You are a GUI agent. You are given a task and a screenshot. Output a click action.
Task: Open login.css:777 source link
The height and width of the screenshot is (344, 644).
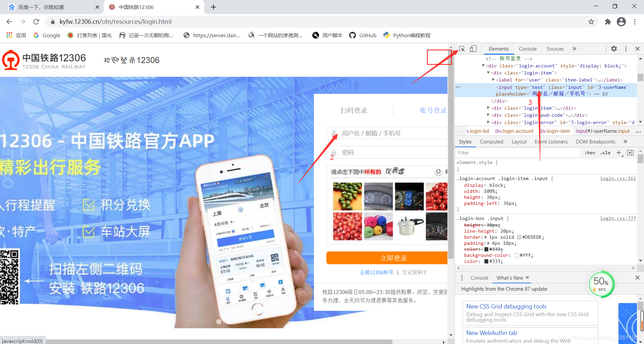[x=618, y=219]
